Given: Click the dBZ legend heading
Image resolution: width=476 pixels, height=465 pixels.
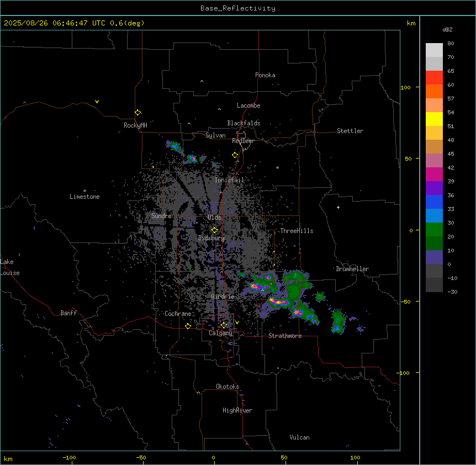Looking at the screenshot, I should coord(447,30).
